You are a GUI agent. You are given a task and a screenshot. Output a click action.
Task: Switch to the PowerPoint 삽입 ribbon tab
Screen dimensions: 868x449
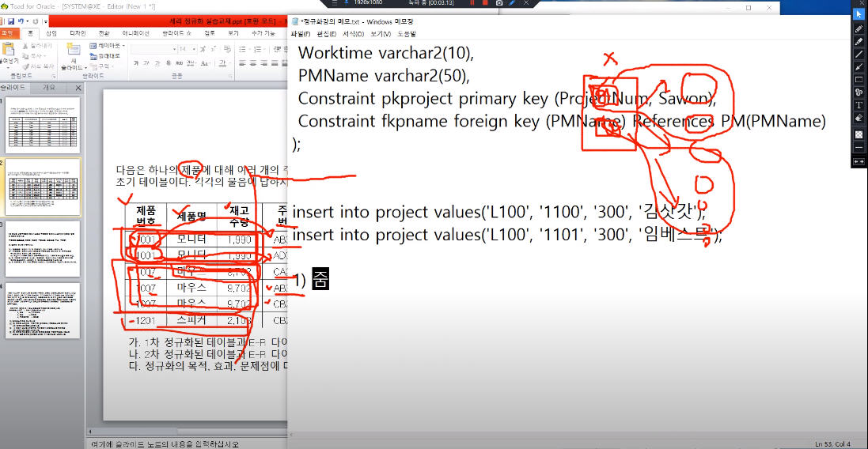coord(51,33)
